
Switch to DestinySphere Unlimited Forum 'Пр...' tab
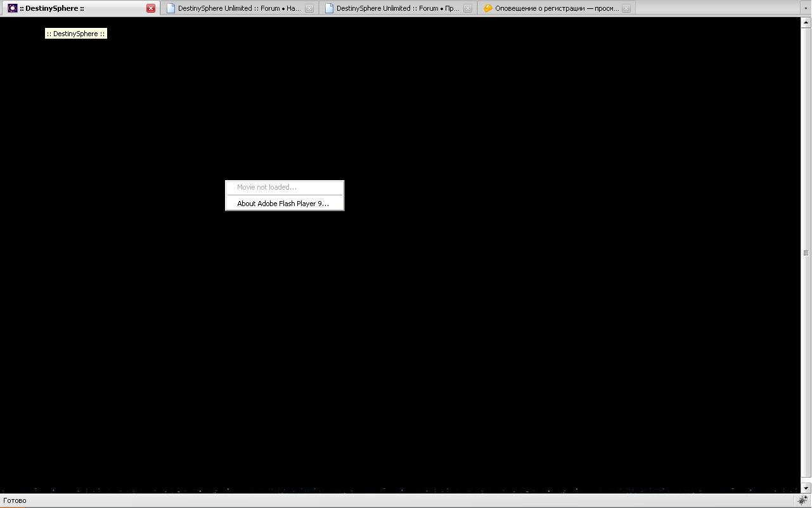(x=397, y=8)
